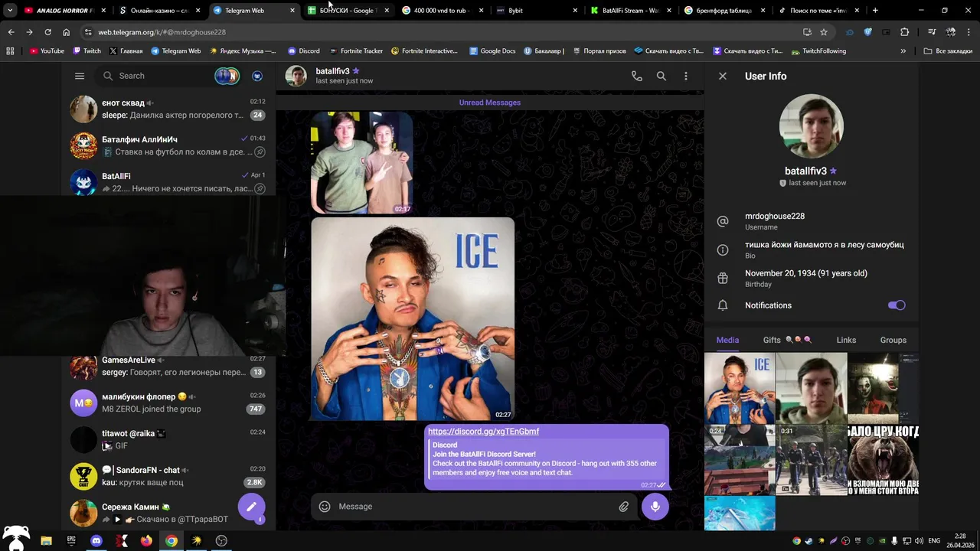Screen dimensions: 980x551
Task: Switch to BatAllFi Stream browser tab
Action: tap(631, 11)
